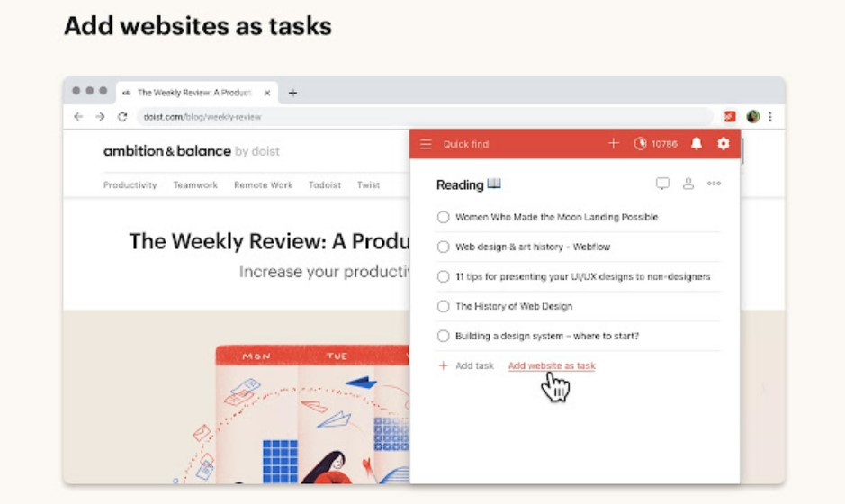The width and height of the screenshot is (845, 504).
Task: Mark '11 tips for presenting' task done
Action: pyautogui.click(x=443, y=276)
